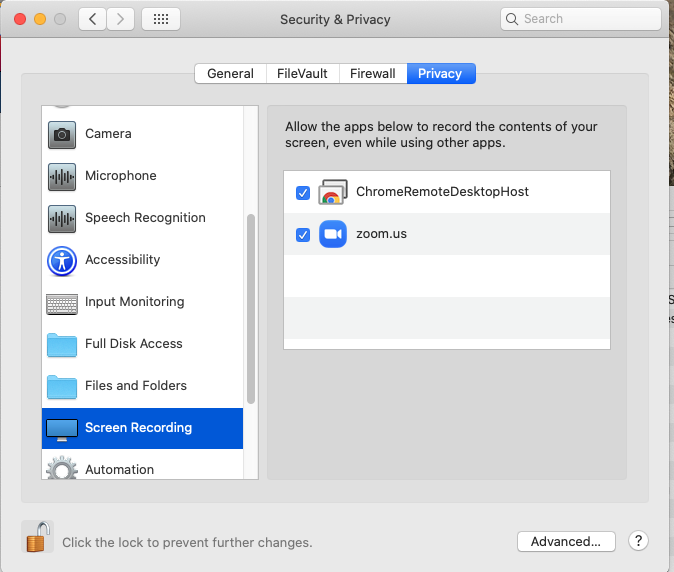Click the Input Monitoring keyboard icon
This screenshot has height=572, width=674.
(x=62, y=302)
